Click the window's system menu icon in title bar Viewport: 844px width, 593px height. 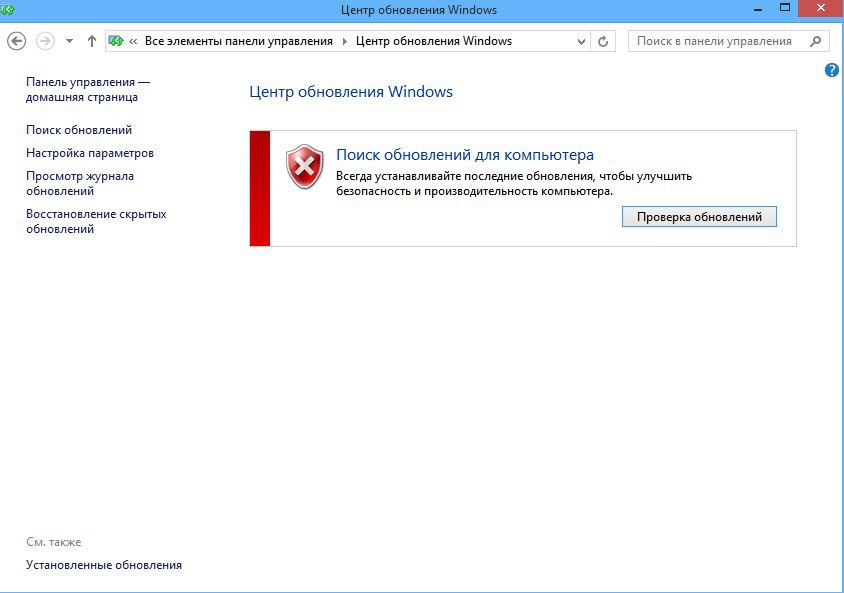point(7,9)
